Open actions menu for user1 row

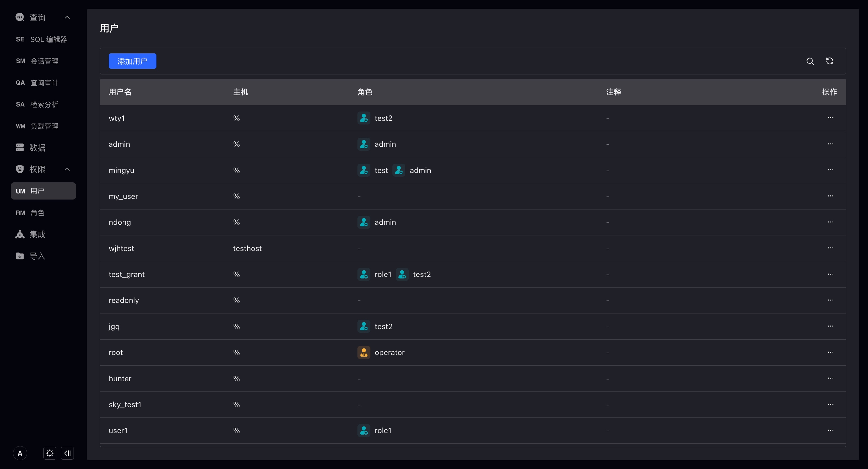coord(830,430)
